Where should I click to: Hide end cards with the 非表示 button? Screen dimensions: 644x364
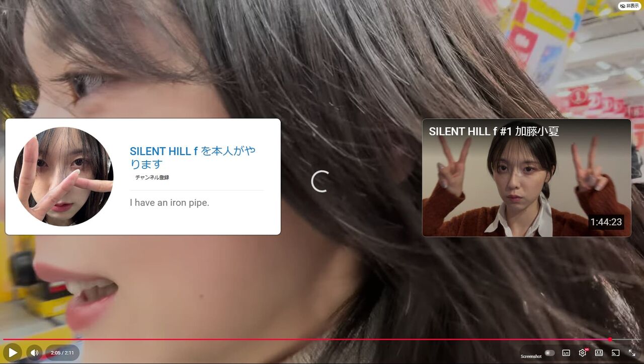(x=629, y=6)
